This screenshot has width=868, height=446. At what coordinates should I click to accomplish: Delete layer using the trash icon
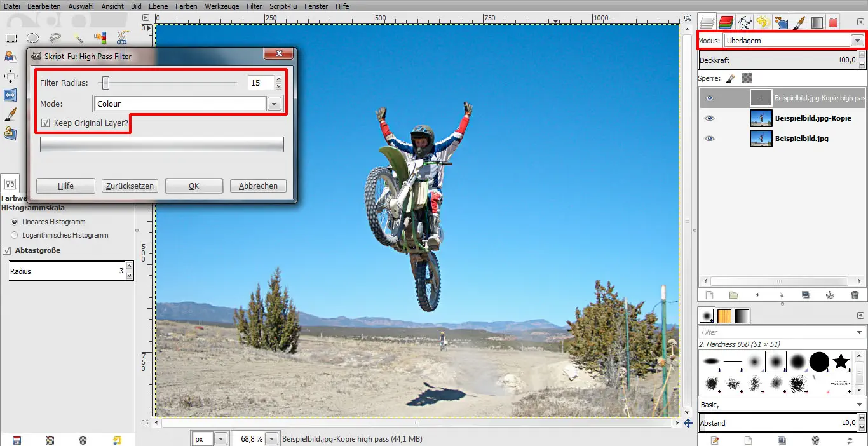click(x=855, y=295)
